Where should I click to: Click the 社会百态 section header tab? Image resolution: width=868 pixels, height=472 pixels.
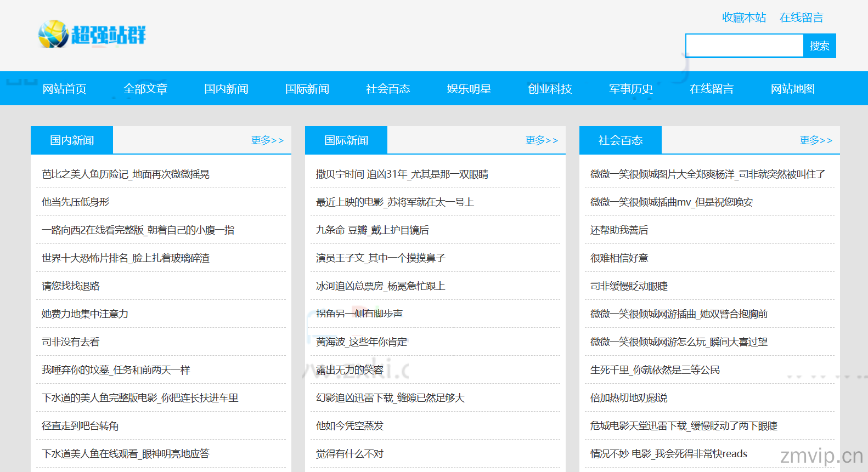pos(621,140)
